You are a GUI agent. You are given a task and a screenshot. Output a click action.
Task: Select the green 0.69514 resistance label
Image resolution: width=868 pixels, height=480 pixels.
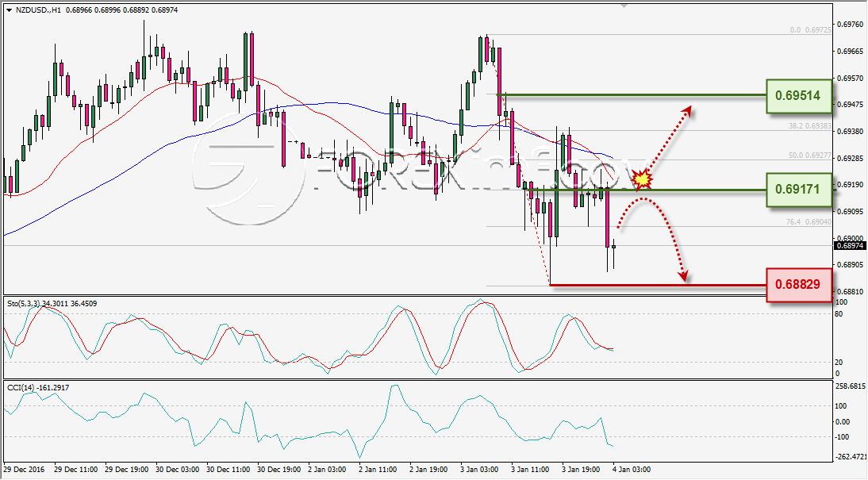coord(799,96)
